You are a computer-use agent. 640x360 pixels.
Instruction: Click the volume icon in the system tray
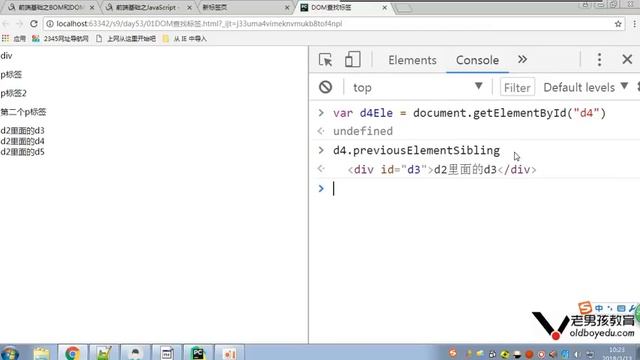(577, 354)
